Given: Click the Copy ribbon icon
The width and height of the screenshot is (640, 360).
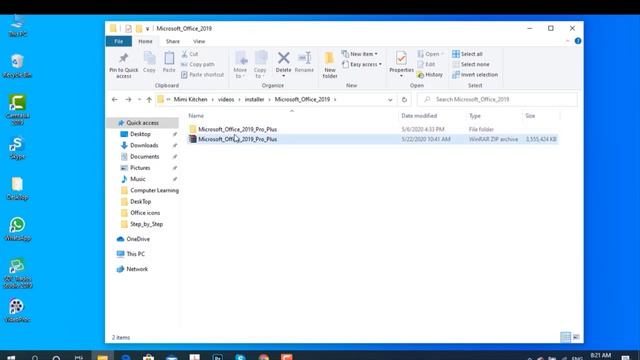Looking at the screenshot, I should click(x=149, y=62).
